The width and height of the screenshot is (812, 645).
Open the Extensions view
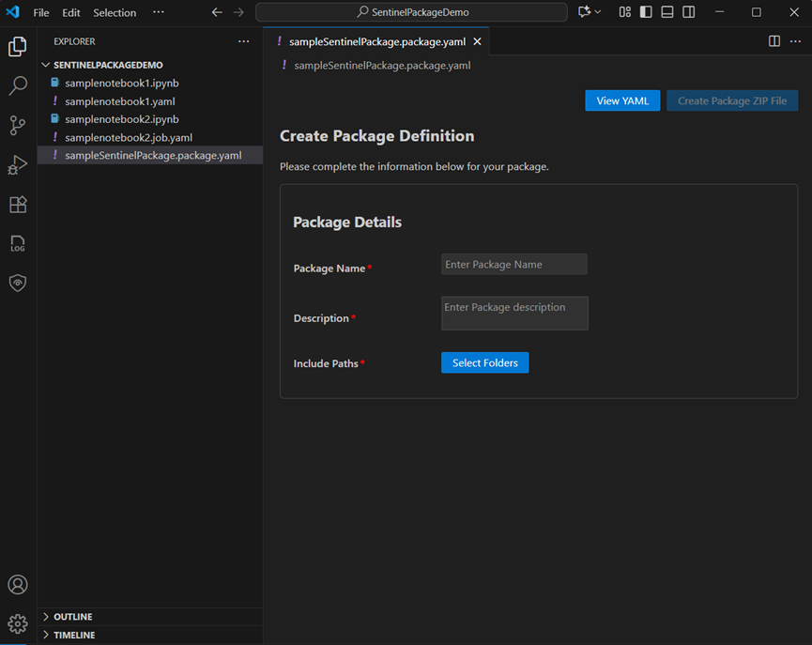[17, 205]
